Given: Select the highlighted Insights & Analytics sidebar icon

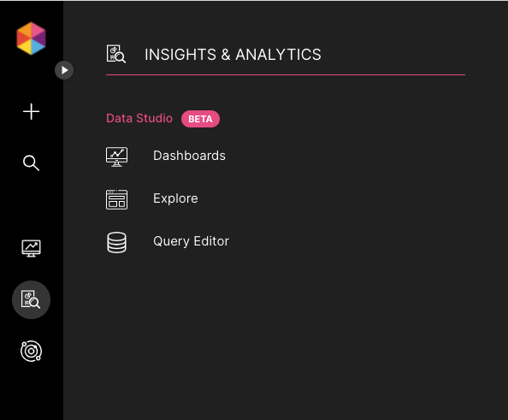Looking at the screenshot, I should 31,299.
